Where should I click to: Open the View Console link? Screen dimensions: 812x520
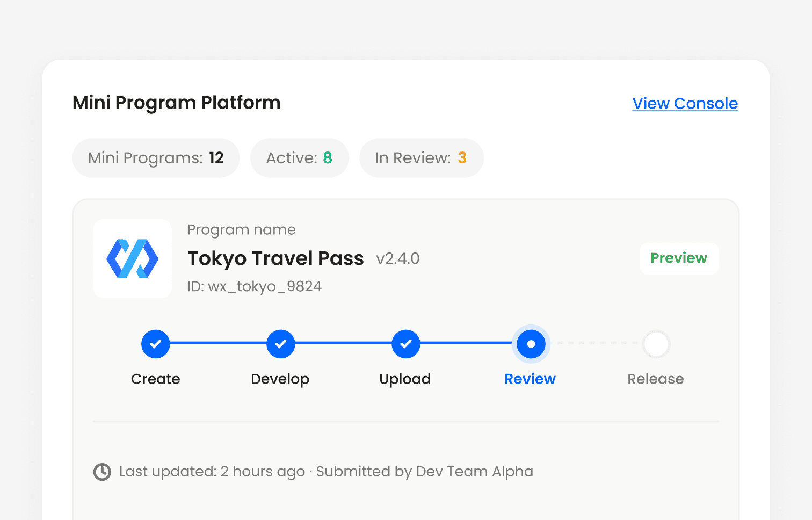pyautogui.click(x=685, y=103)
